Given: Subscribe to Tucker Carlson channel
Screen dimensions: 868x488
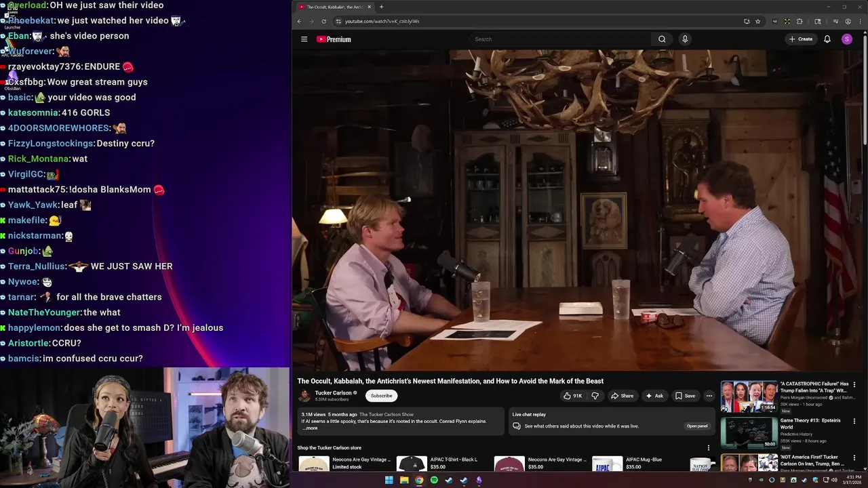Looking at the screenshot, I should click(x=381, y=396).
